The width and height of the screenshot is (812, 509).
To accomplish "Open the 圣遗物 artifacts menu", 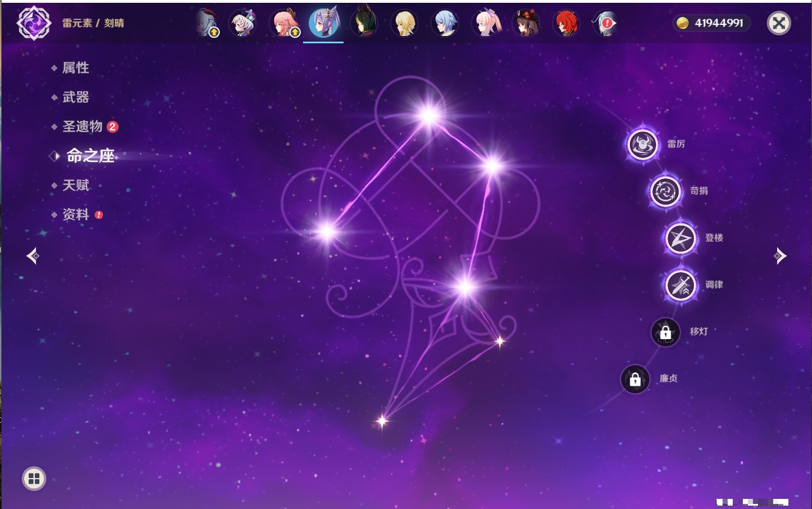I will pos(83,127).
